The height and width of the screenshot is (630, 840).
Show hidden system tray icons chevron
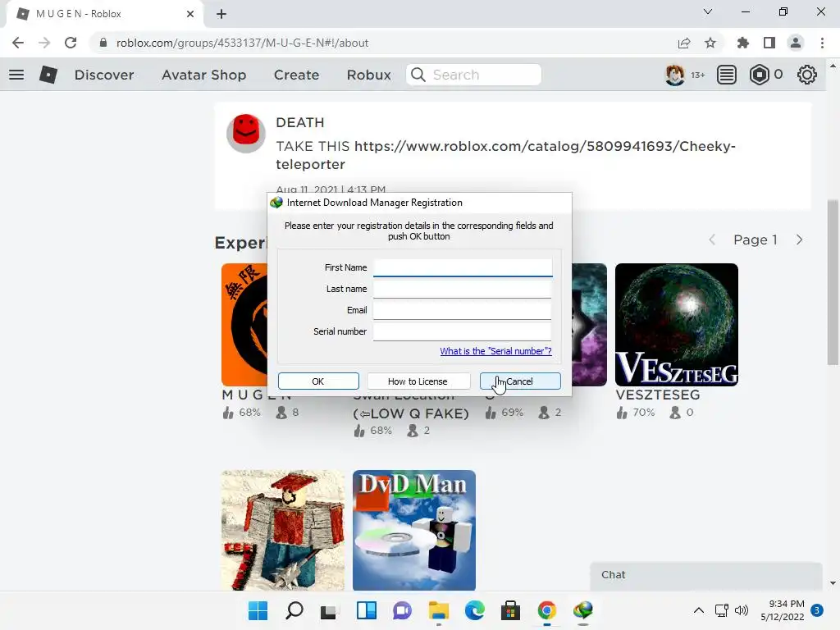click(699, 610)
